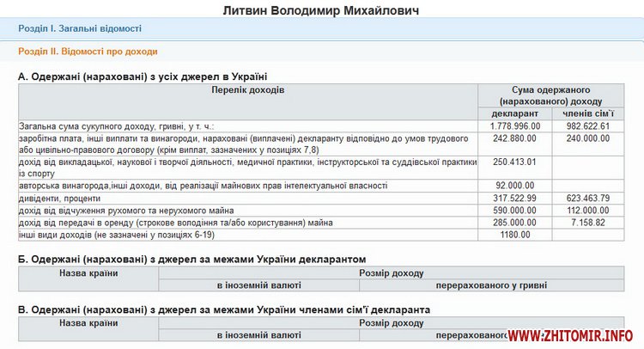Select other income amount 1180.00
The width and height of the screenshot is (644, 349).
(514, 235)
